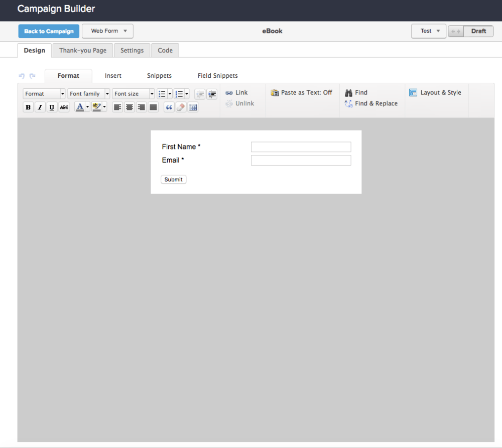Click the Link tool
This screenshot has height=448, width=502.
236,92
